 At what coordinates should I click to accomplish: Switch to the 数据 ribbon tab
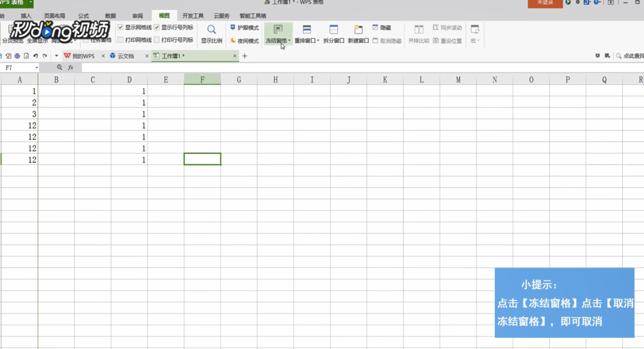(110, 16)
